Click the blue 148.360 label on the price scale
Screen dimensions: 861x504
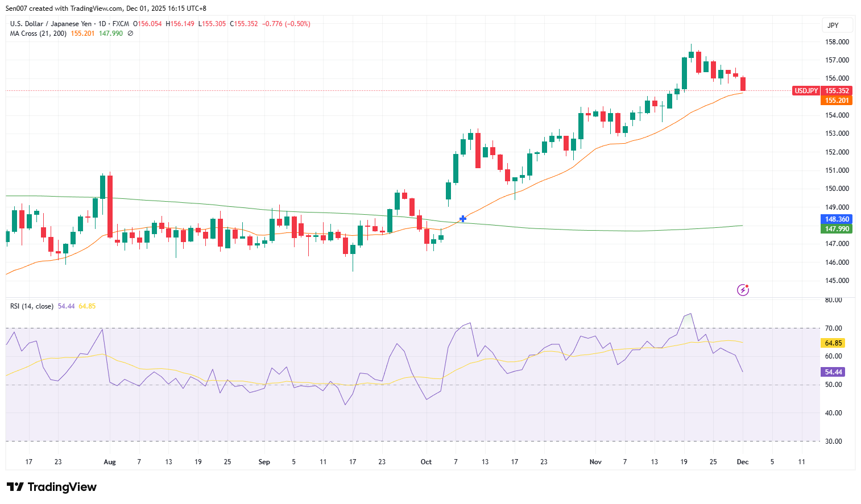[837, 219]
